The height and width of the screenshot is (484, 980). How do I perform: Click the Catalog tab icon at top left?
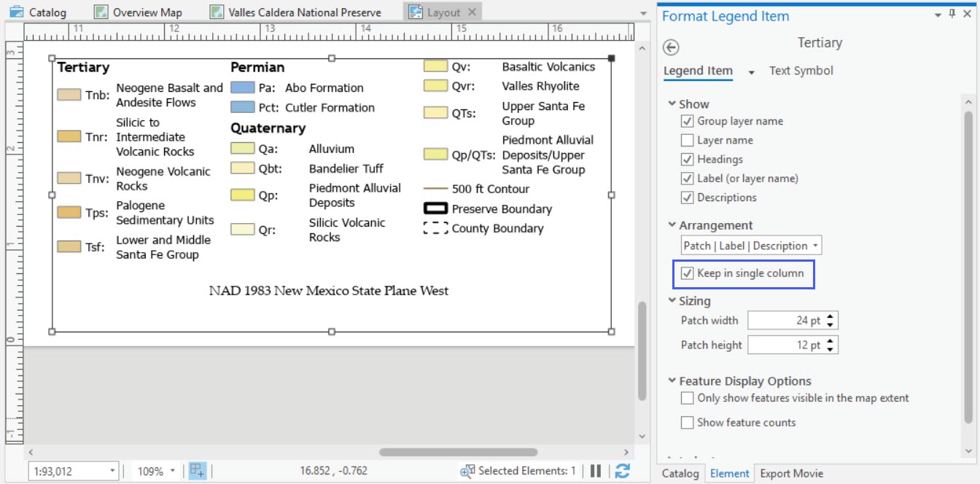(15, 12)
